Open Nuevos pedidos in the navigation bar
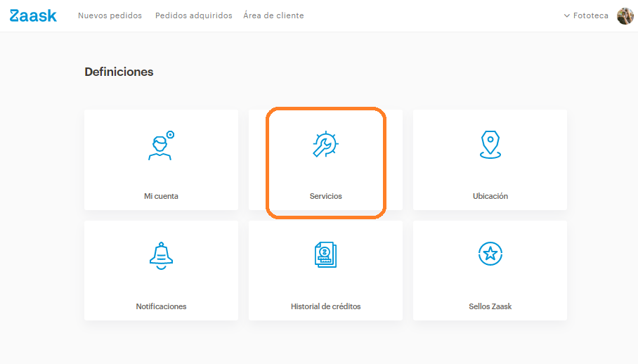 point(110,15)
